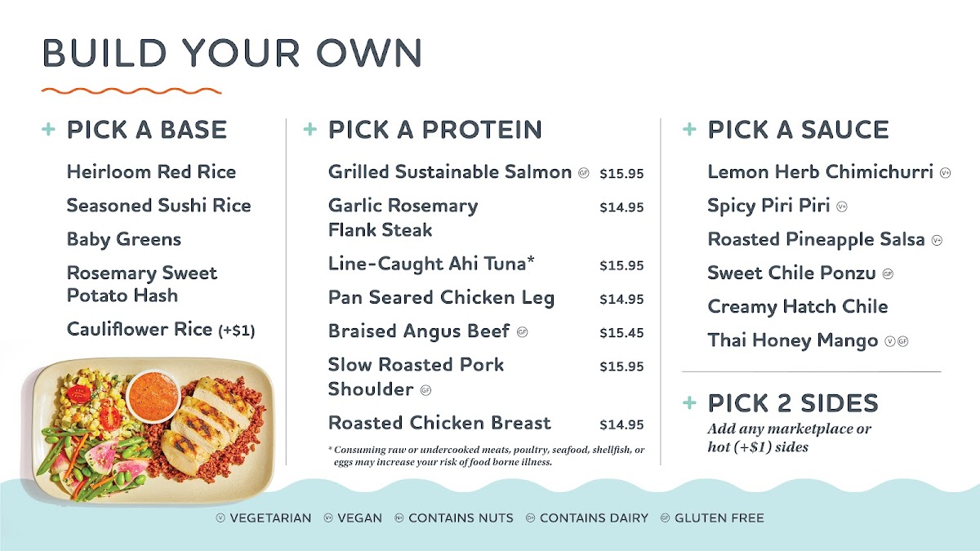Click the plus icon beside Pick a Protein
Viewport: 980px width, 551px height.
[310, 129]
